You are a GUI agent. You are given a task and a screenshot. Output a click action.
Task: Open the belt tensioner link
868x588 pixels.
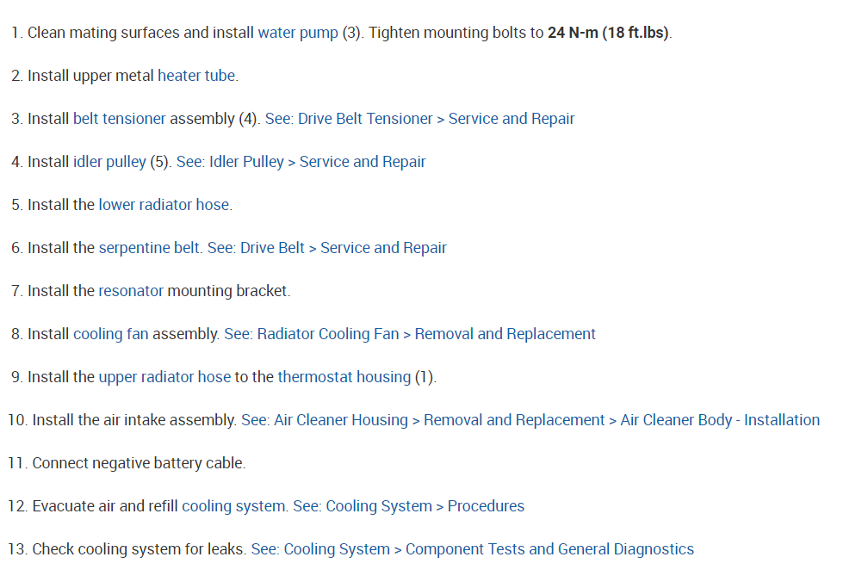point(119,119)
